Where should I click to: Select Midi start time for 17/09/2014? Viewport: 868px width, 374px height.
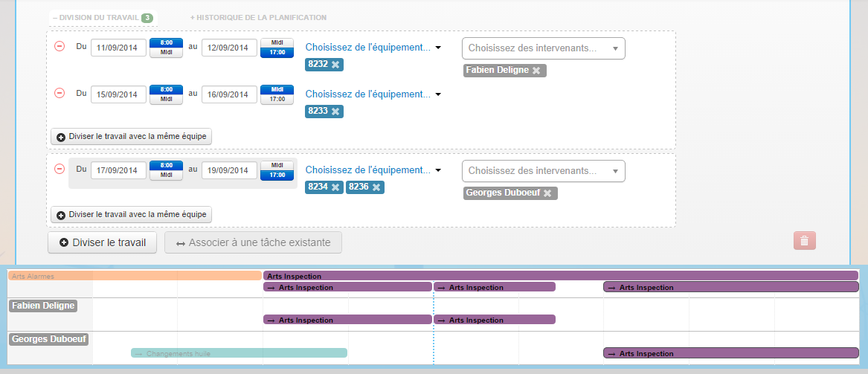click(x=167, y=175)
